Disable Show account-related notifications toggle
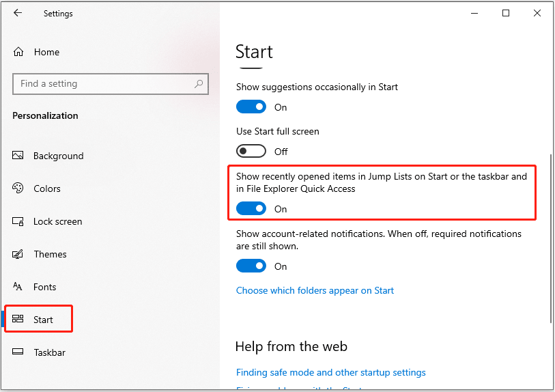555x392 pixels. coord(251,266)
